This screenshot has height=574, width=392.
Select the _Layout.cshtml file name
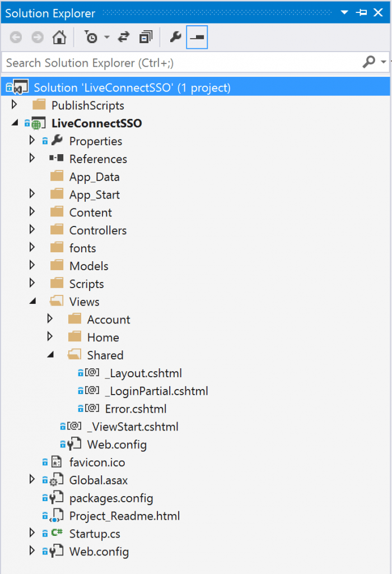pyautogui.click(x=143, y=373)
